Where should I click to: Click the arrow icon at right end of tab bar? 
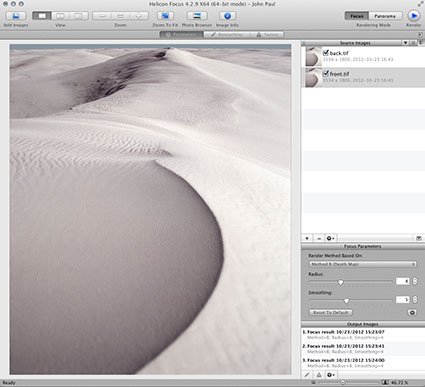pyautogui.click(x=420, y=35)
